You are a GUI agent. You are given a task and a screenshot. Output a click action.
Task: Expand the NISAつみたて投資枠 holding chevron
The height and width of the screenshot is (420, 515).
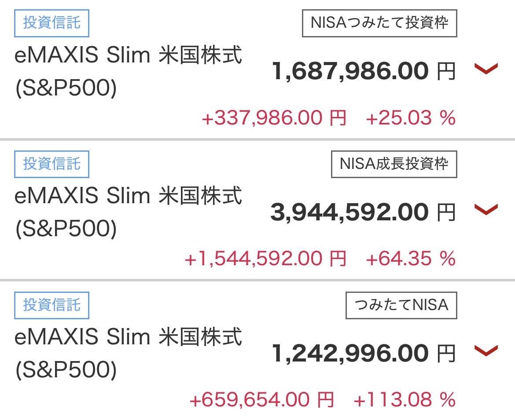[486, 69]
